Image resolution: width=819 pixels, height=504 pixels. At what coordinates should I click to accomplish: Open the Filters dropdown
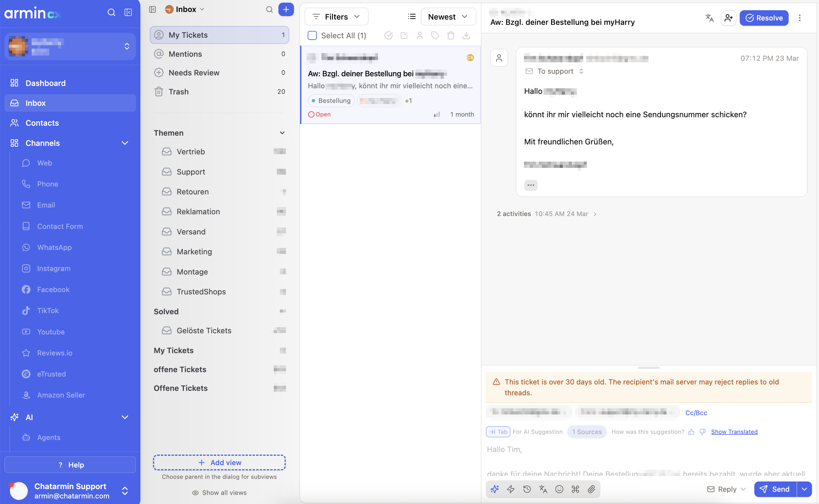[336, 17]
